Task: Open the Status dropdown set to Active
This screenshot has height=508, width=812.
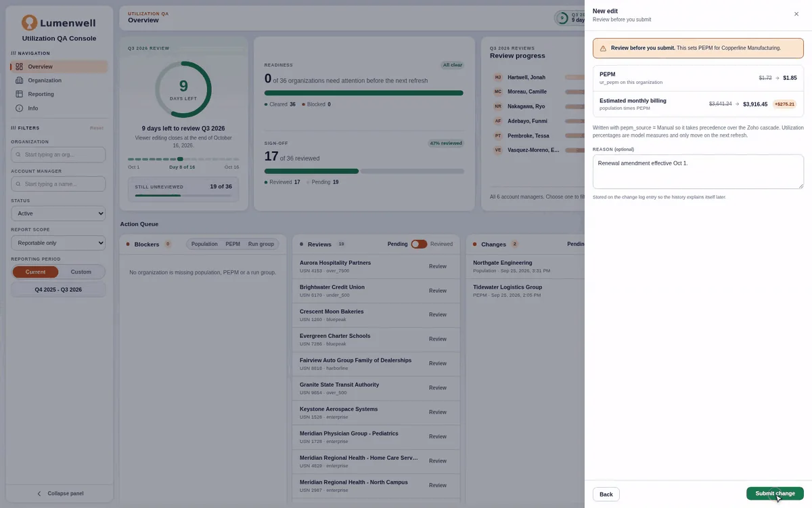Action: [58, 213]
